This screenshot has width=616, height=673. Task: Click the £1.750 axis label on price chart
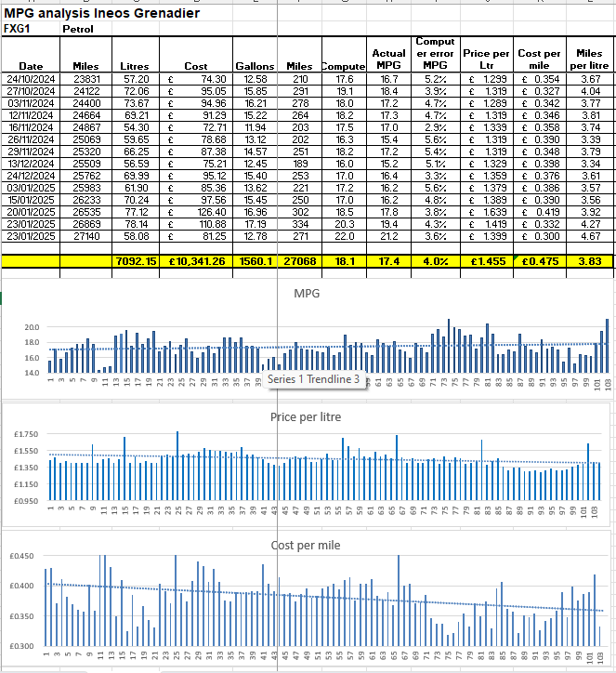click(x=26, y=434)
